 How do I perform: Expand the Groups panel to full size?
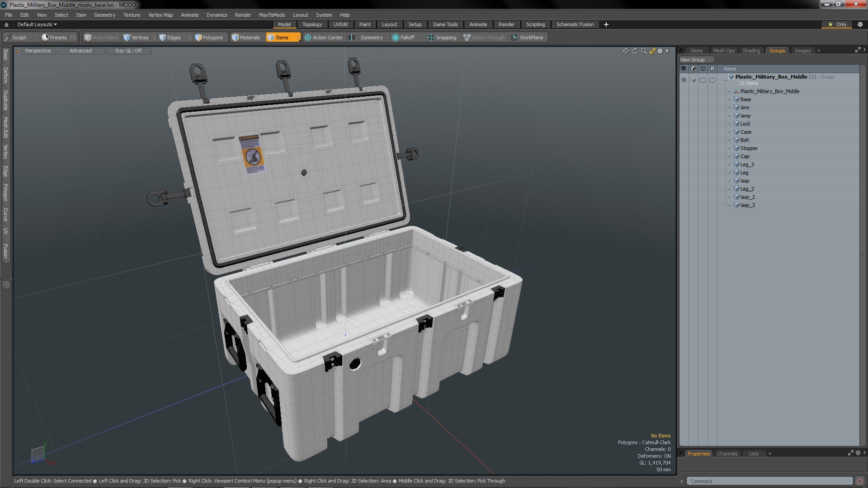tap(858, 50)
